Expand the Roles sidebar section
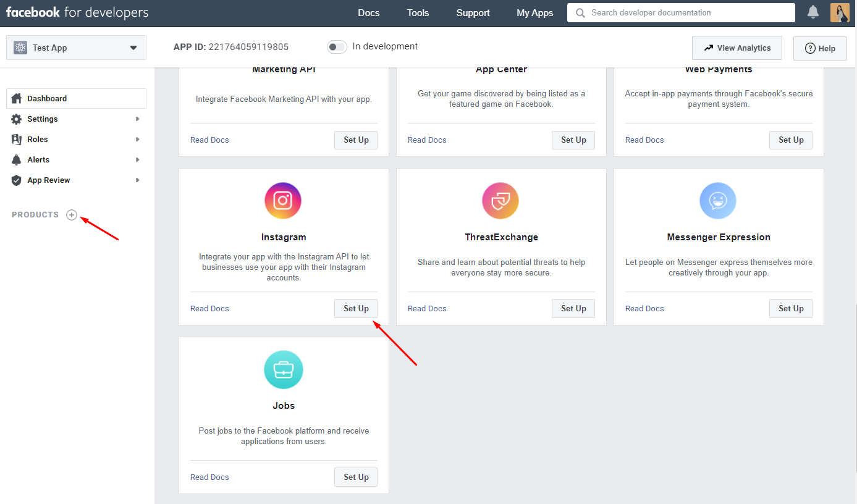The width and height of the screenshot is (857, 504). pos(76,140)
